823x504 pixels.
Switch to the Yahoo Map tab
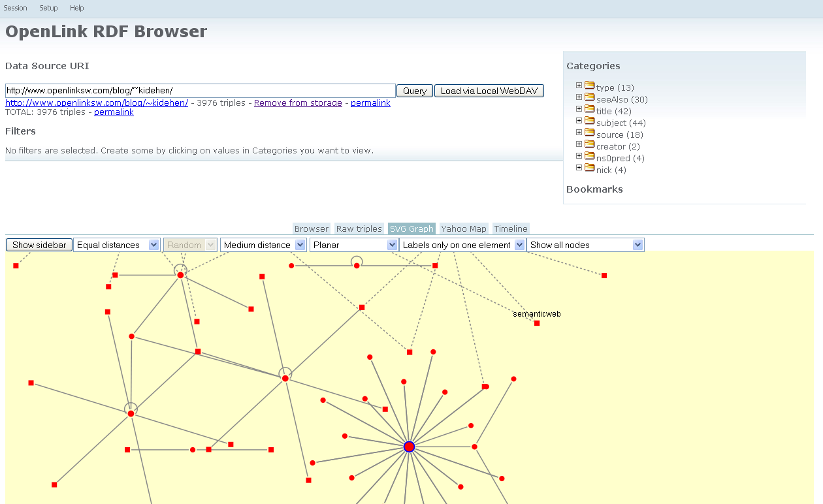pyautogui.click(x=464, y=228)
